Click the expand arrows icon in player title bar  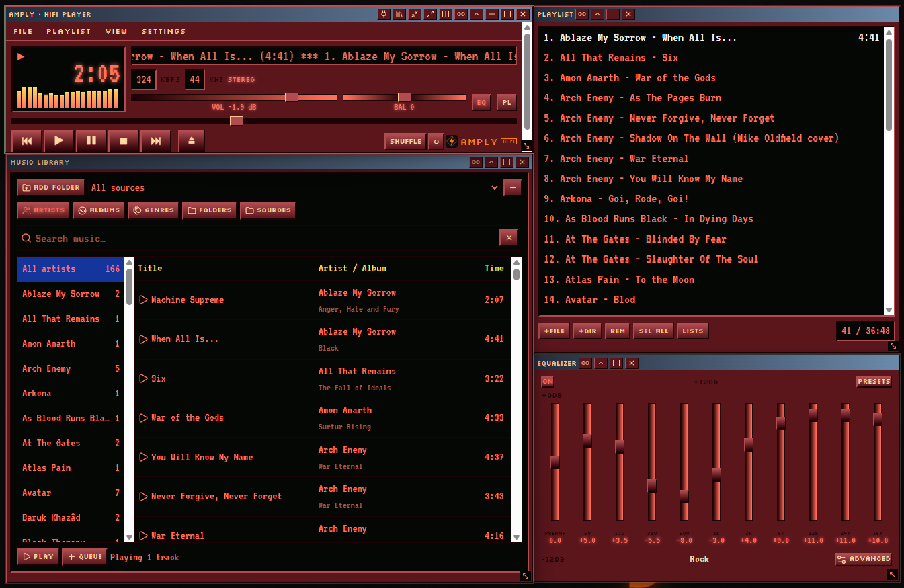(430, 14)
